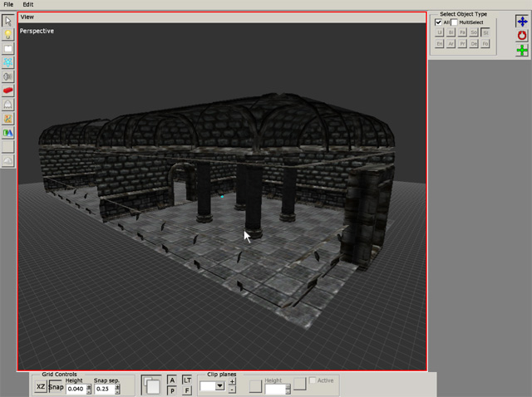The height and width of the screenshot is (397, 532).
Task: Increase grid Height with the stepper arrow
Action: point(89,386)
